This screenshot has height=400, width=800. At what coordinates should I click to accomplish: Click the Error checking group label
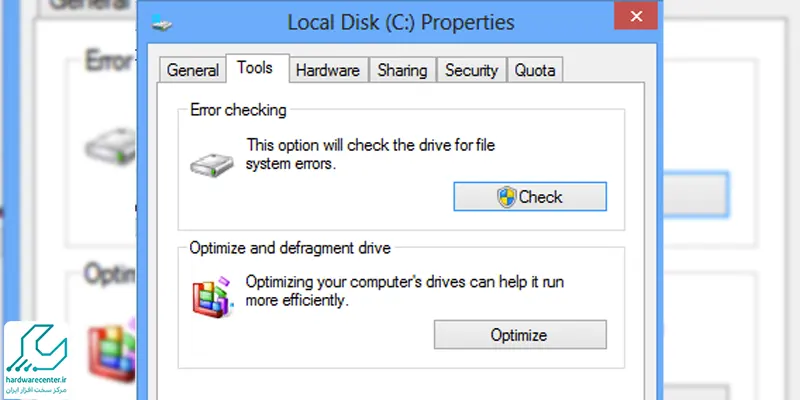[x=238, y=110]
